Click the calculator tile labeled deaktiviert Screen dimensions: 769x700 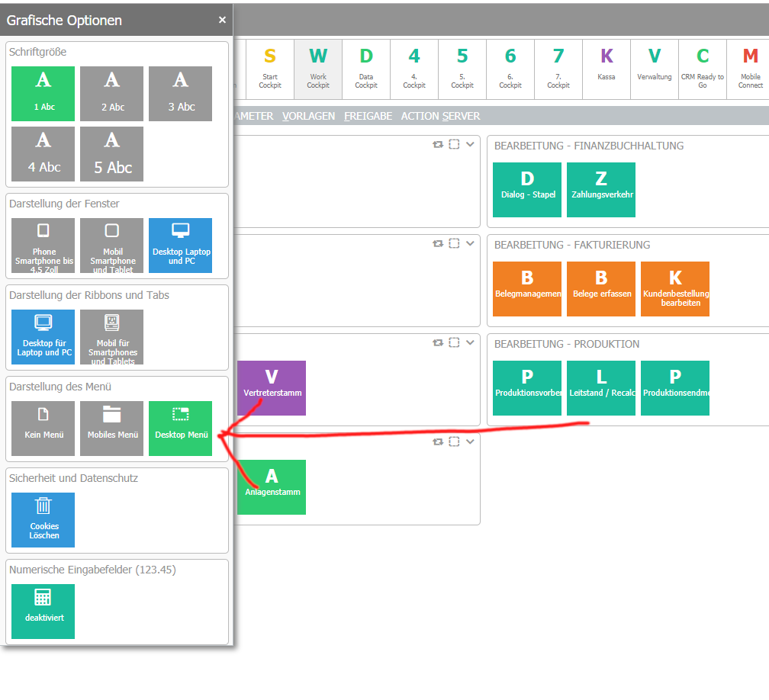point(43,611)
